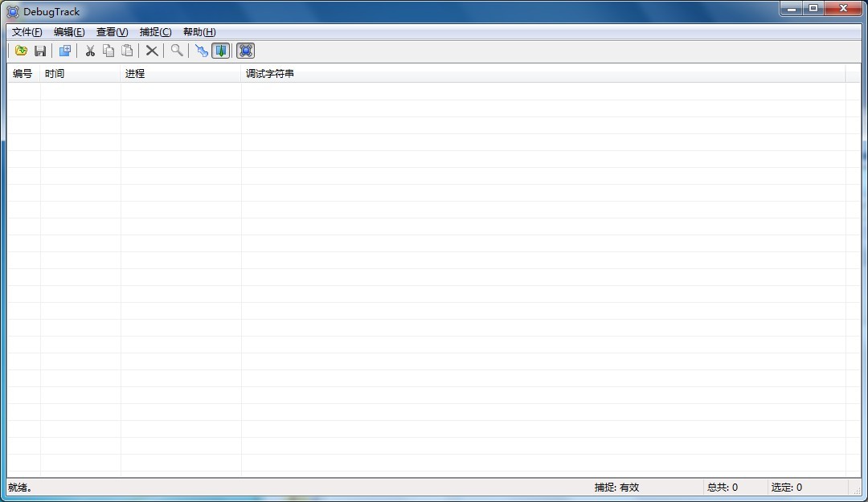Click the Find magnifier icon

tap(177, 51)
